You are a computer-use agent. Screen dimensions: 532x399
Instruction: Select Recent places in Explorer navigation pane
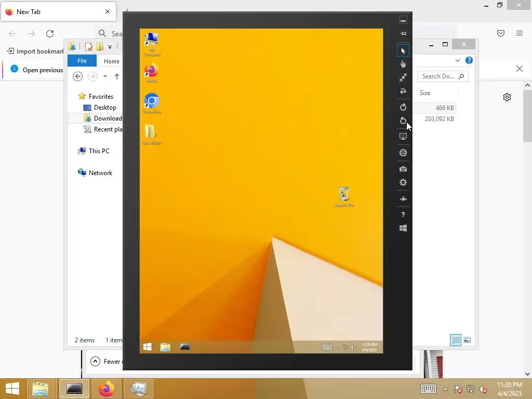pyautogui.click(x=103, y=129)
